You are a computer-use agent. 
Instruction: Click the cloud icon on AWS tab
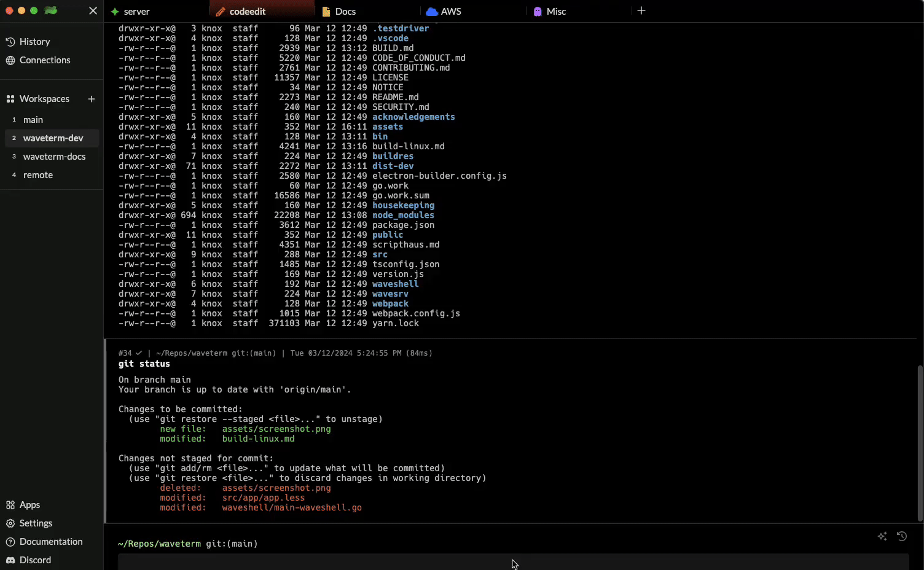[x=432, y=12]
